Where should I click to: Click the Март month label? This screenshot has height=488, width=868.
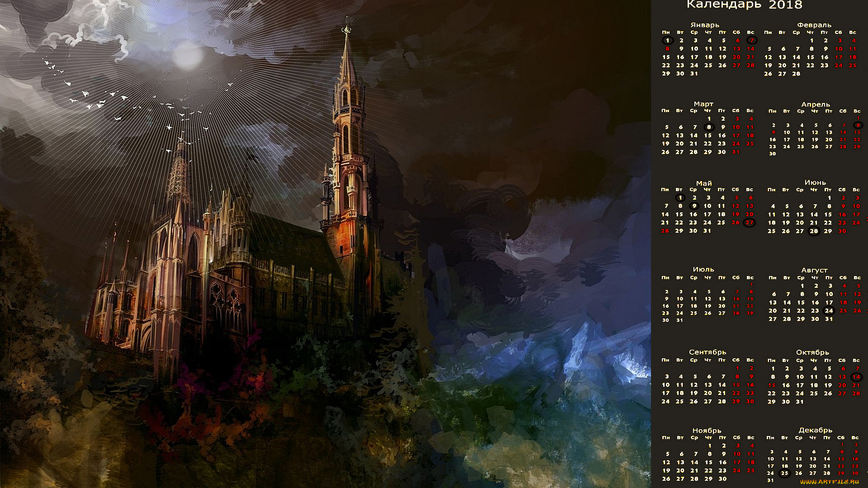pos(703,104)
